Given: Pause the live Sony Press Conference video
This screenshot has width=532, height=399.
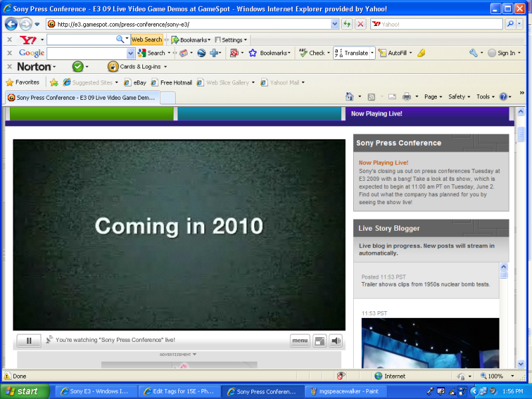Looking at the screenshot, I should pyautogui.click(x=29, y=340).
